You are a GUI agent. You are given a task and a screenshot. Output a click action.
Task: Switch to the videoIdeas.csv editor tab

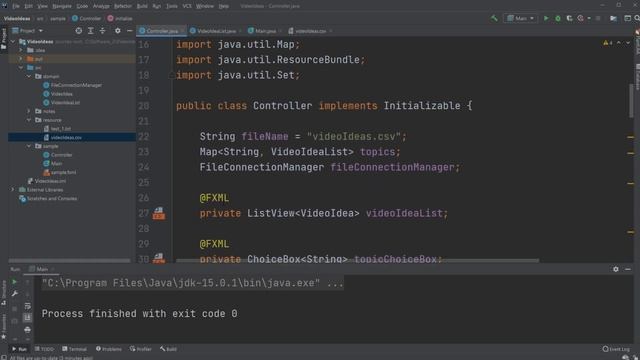click(309, 31)
